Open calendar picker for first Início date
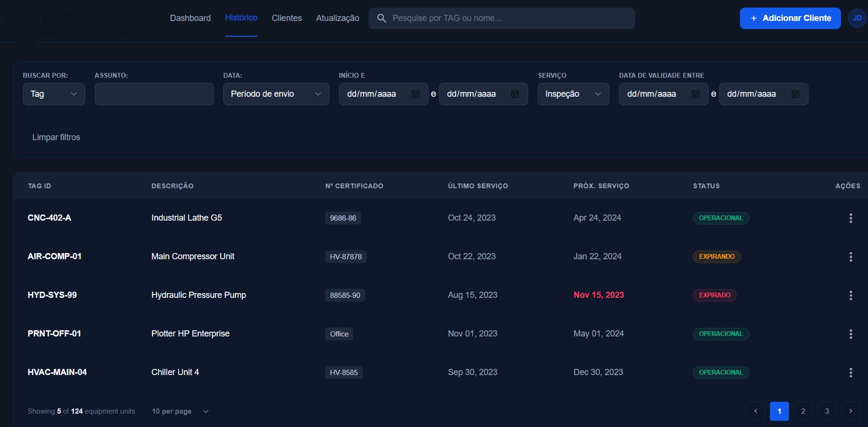The image size is (868, 427). click(x=415, y=94)
